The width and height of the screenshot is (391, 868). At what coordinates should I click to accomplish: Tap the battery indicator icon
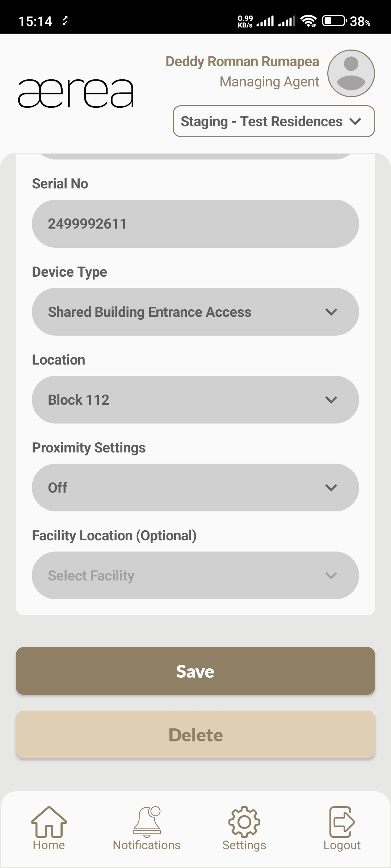334,21
